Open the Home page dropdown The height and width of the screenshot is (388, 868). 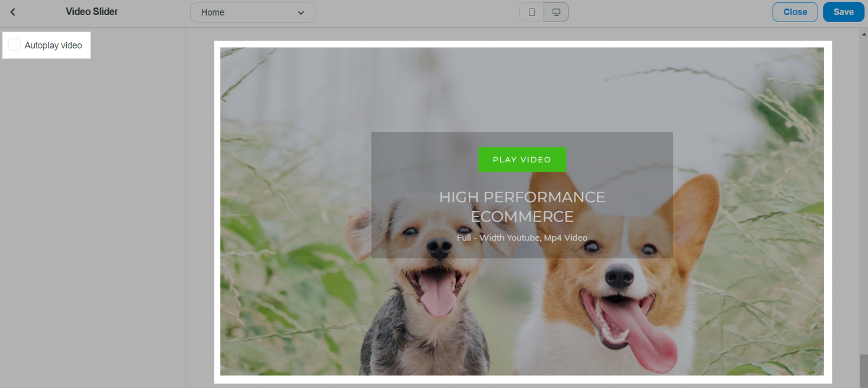click(252, 12)
